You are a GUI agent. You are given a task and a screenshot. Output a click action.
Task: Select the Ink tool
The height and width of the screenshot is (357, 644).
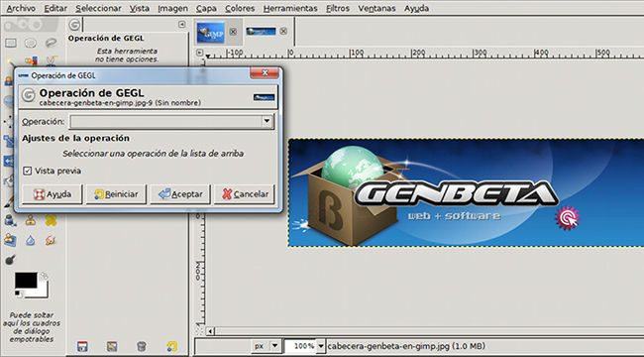coord(10,221)
